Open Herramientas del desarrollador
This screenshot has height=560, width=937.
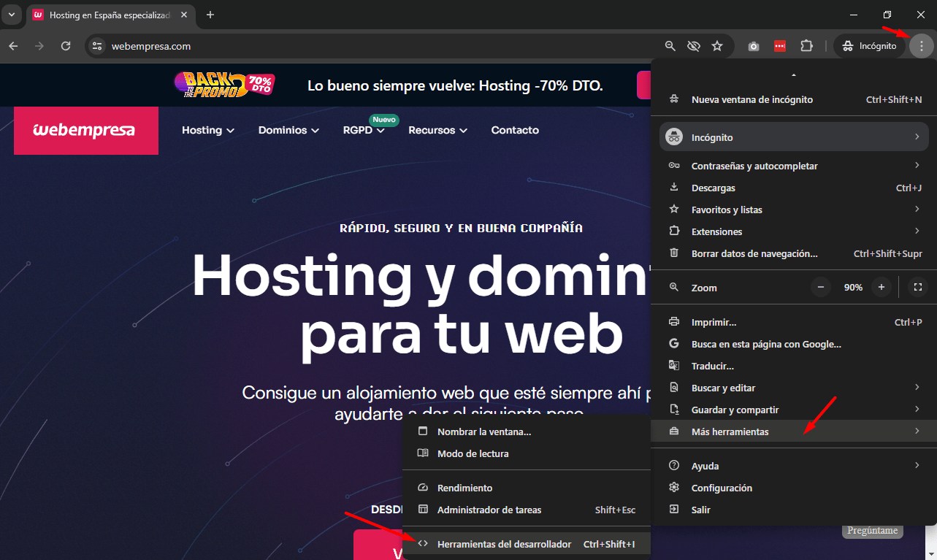(527, 544)
